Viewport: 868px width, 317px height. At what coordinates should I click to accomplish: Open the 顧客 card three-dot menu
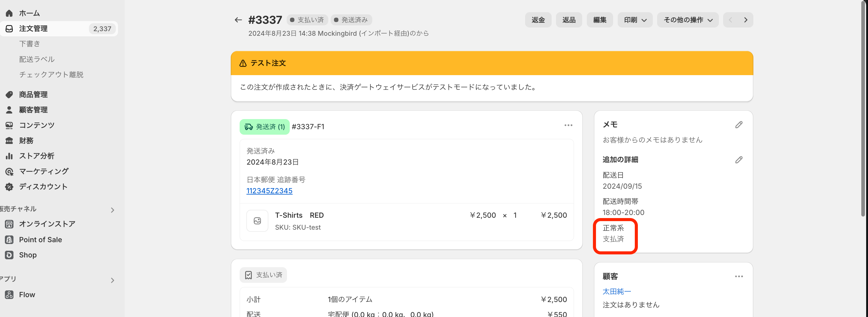739,276
